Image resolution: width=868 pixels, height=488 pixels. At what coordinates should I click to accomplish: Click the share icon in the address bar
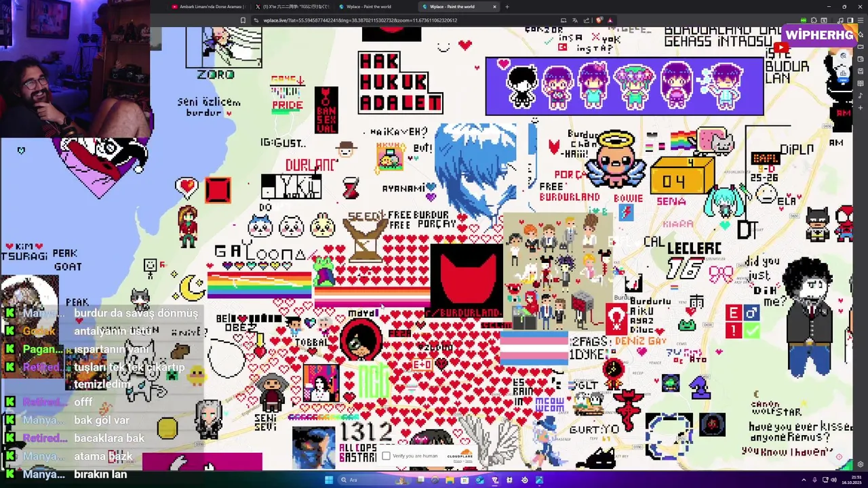pos(587,20)
